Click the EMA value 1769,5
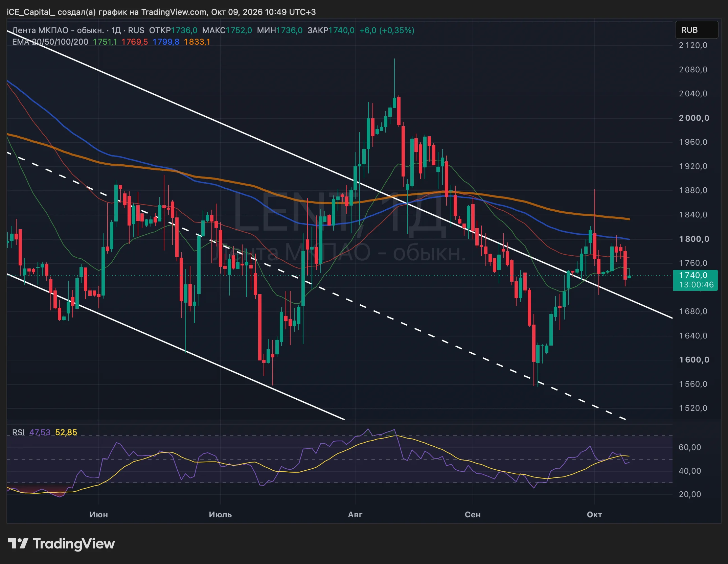The image size is (728, 564). pyautogui.click(x=135, y=42)
